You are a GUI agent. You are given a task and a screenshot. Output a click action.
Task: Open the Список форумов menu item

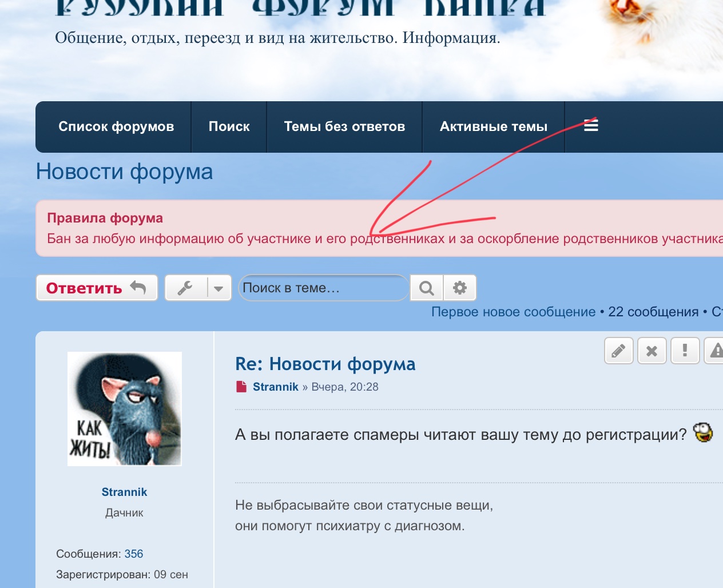pos(116,126)
